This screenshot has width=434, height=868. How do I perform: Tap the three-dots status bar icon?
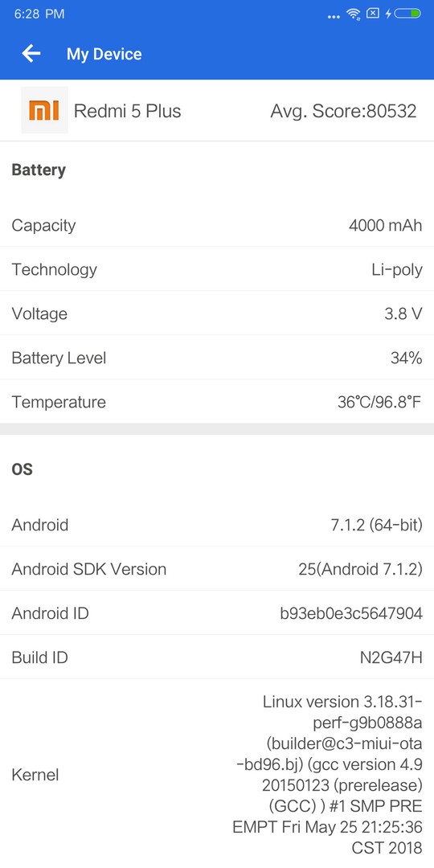334,17
